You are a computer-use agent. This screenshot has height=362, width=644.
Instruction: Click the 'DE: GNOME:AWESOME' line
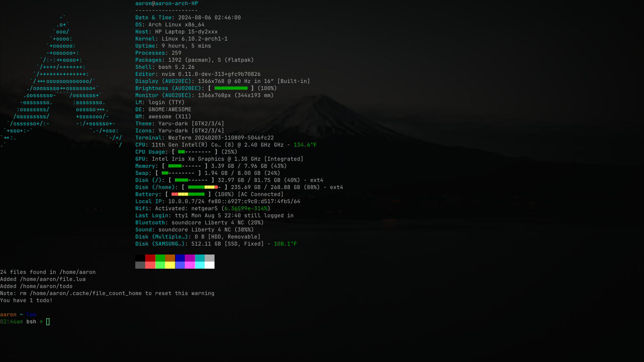coord(163,109)
